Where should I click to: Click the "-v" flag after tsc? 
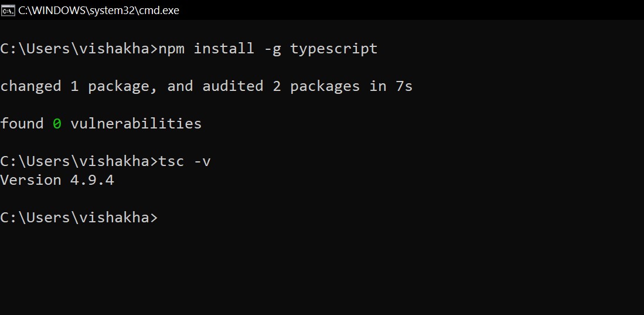202,161
